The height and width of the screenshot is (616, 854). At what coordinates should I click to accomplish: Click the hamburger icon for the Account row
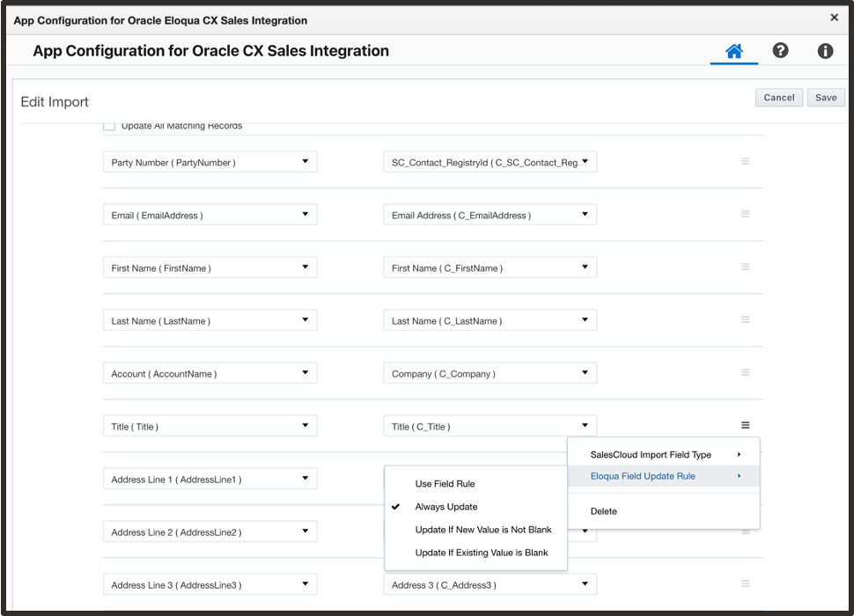(745, 372)
